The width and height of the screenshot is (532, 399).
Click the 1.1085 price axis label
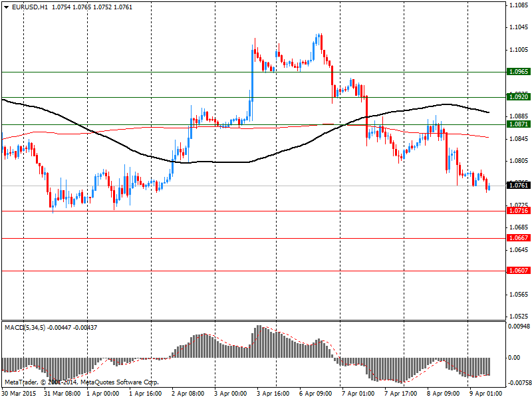[x=519, y=5]
